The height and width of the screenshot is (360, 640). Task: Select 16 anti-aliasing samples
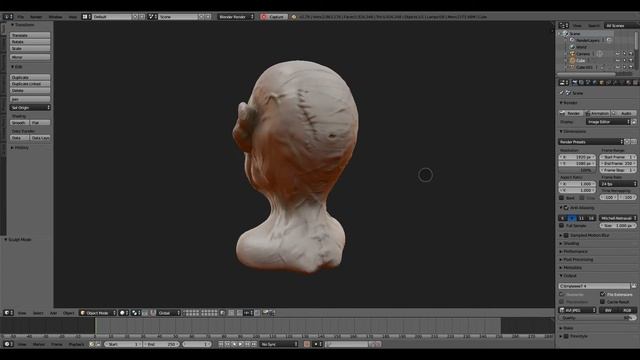coord(591,218)
